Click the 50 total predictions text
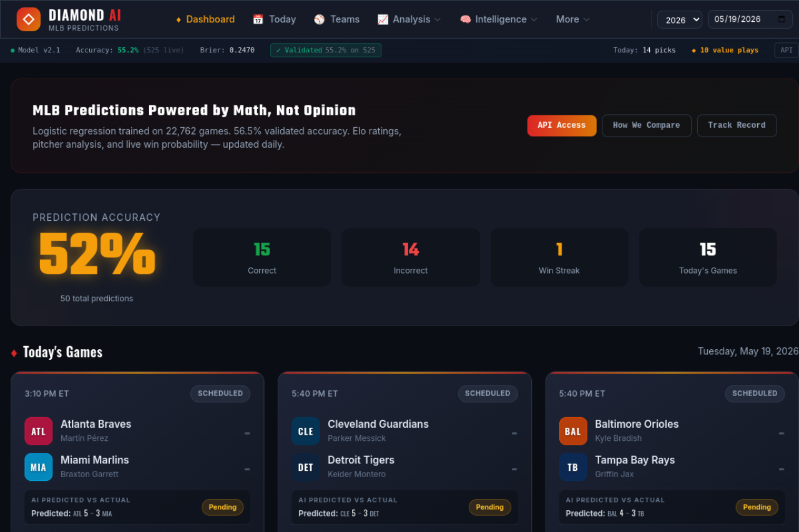The width and height of the screenshot is (799, 532). point(97,299)
